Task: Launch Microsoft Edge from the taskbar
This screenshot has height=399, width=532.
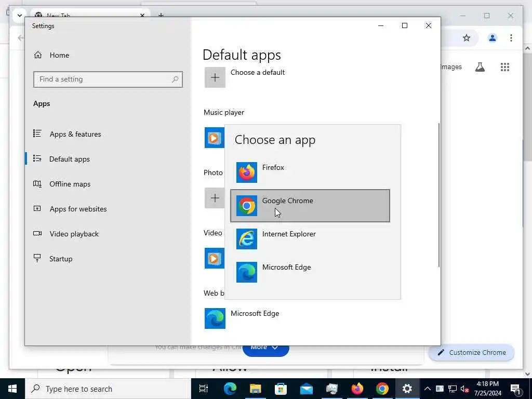Action: (x=230, y=389)
